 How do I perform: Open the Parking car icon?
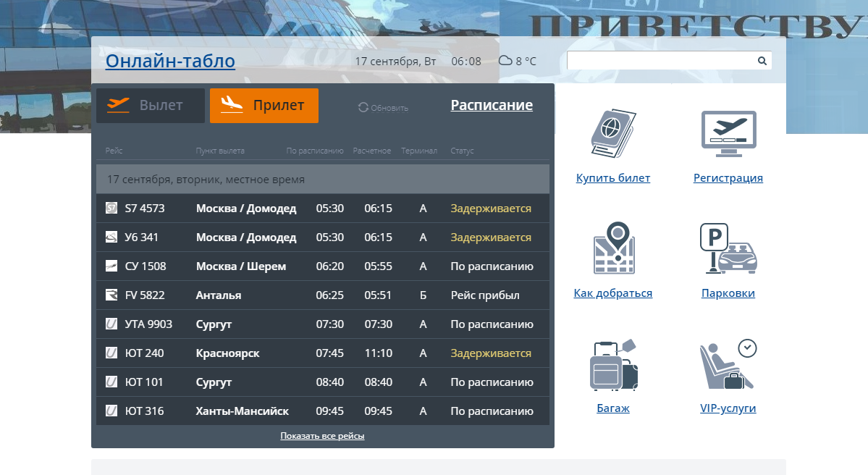point(728,249)
